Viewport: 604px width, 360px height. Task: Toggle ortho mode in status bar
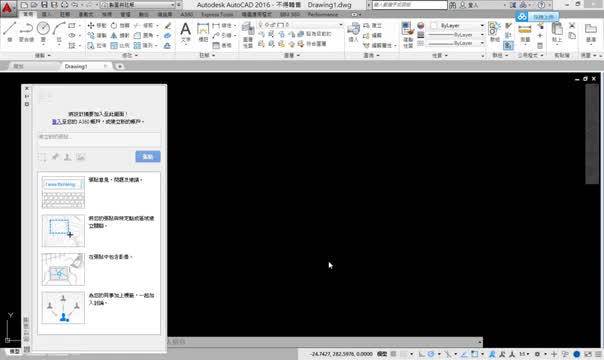[x=422, y=354]
